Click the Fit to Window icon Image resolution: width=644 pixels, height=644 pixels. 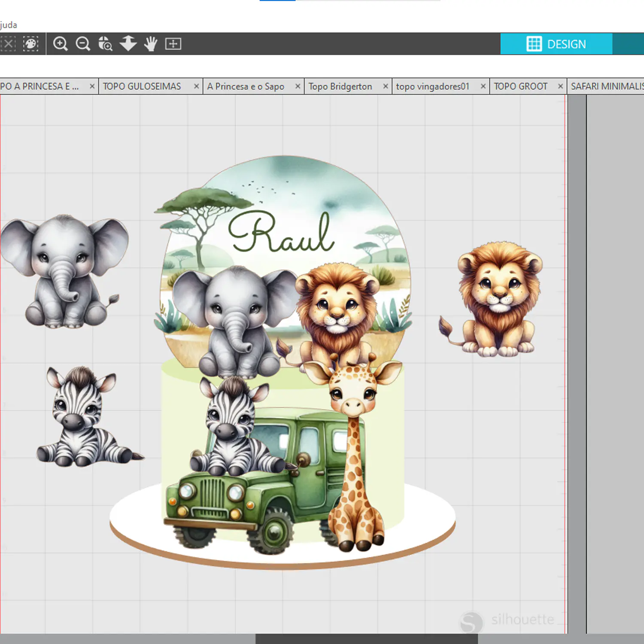coord(173,44)
